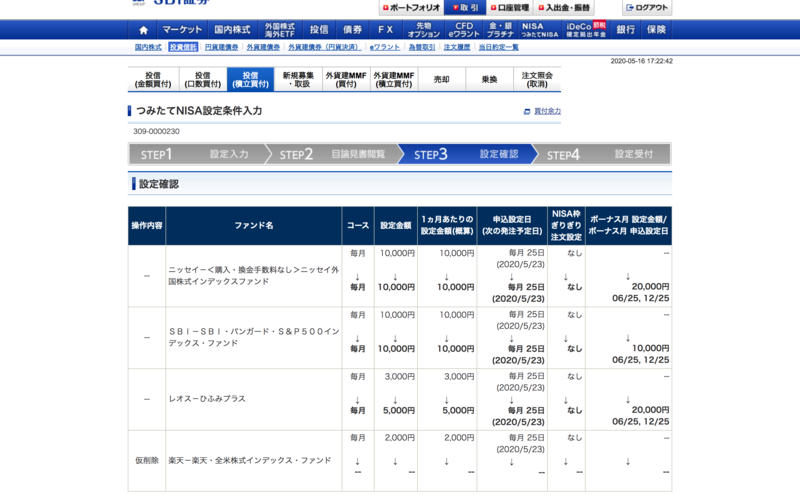
Task: Click the 外貨建債券(円貨決済) link
Action: click(324, 47)
